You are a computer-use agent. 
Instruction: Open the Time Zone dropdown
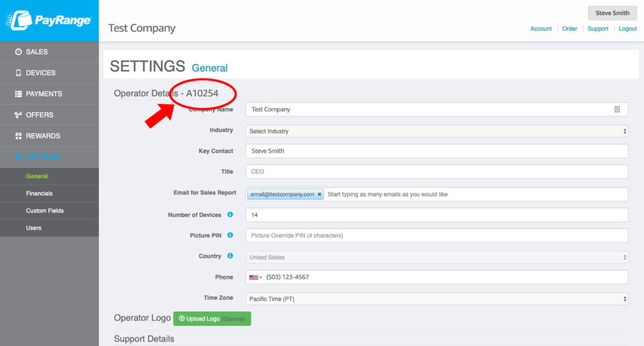[x=436, y=299]
